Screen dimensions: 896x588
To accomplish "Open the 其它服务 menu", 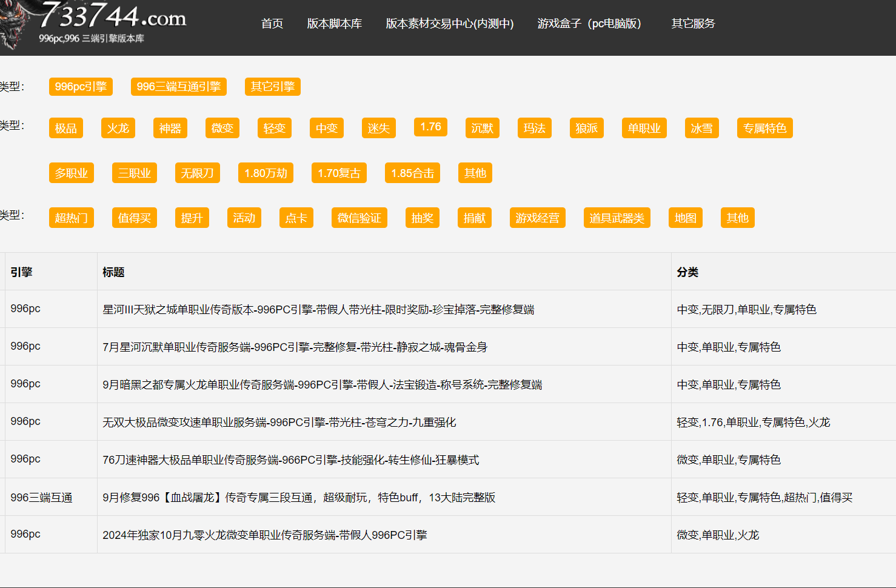I will (693, 24).
